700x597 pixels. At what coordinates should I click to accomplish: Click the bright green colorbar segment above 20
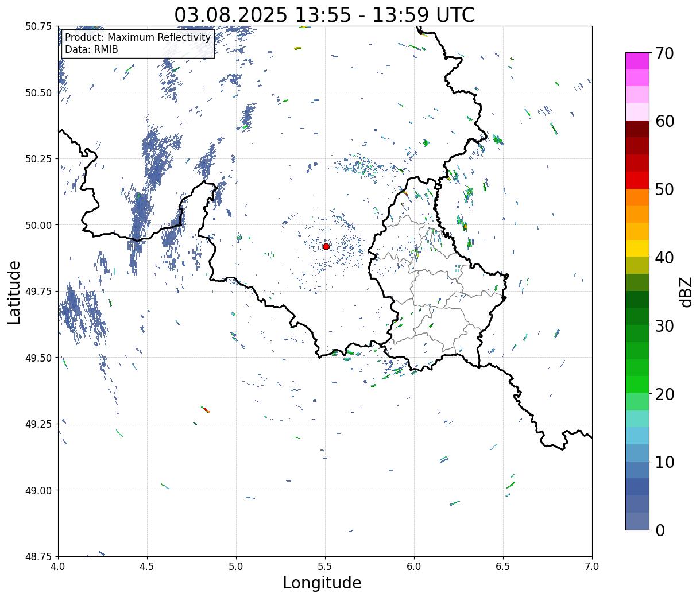tap(637, 385)
